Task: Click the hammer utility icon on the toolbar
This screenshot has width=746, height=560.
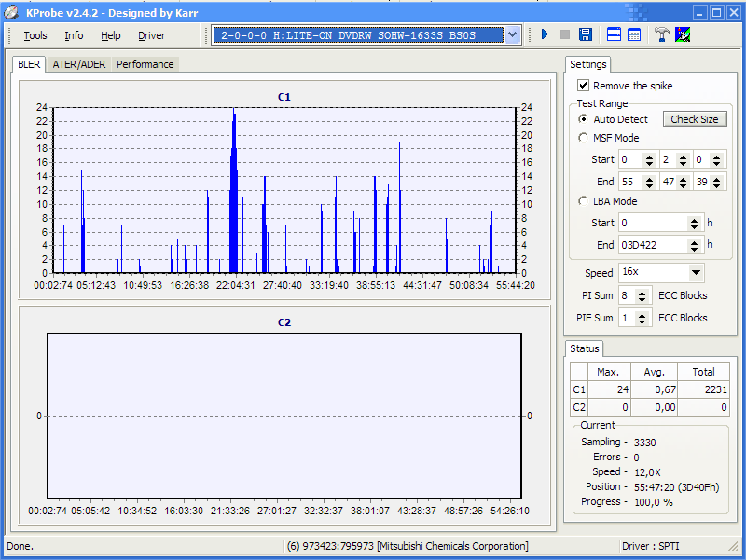Action: pos(661,34)
